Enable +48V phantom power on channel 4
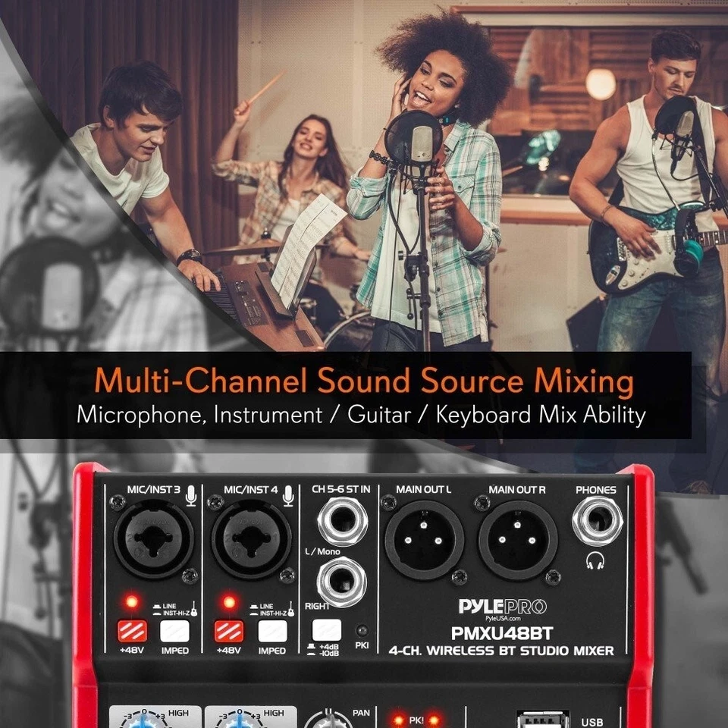This screenshot has height=728, width=728. (x=230, y=631)
